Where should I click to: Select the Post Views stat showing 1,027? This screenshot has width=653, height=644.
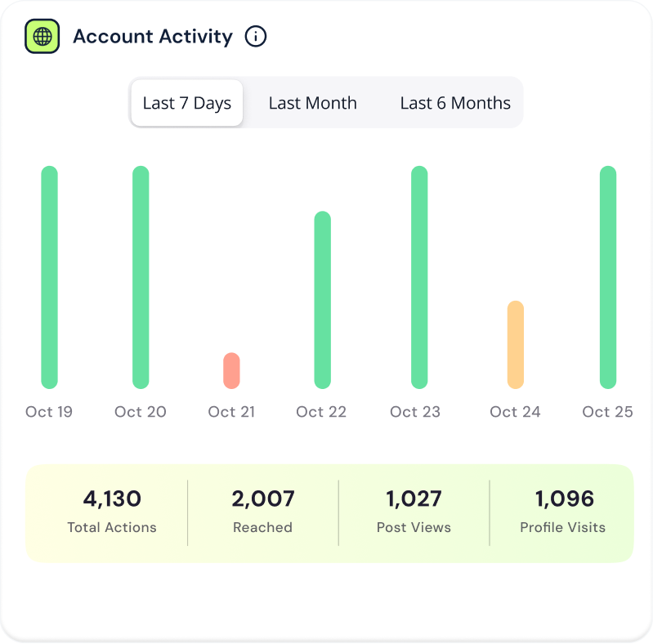(x=414, y=512)
